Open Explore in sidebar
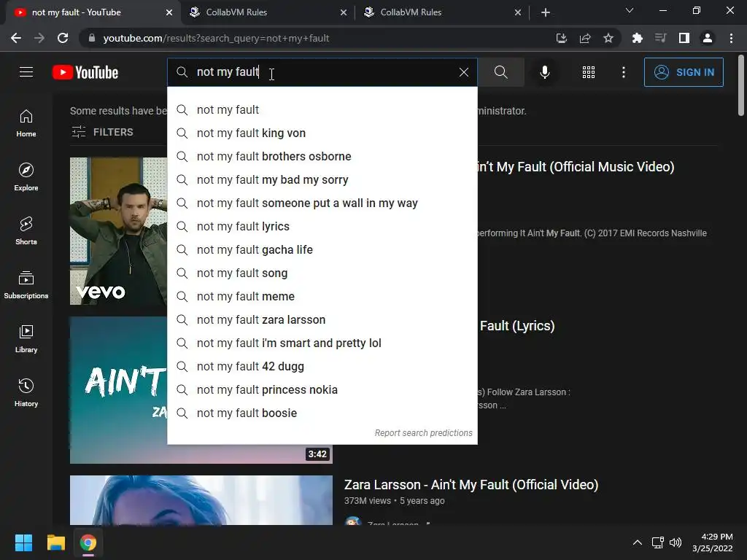This screenshot has height=560, width=747. [26, 177]
